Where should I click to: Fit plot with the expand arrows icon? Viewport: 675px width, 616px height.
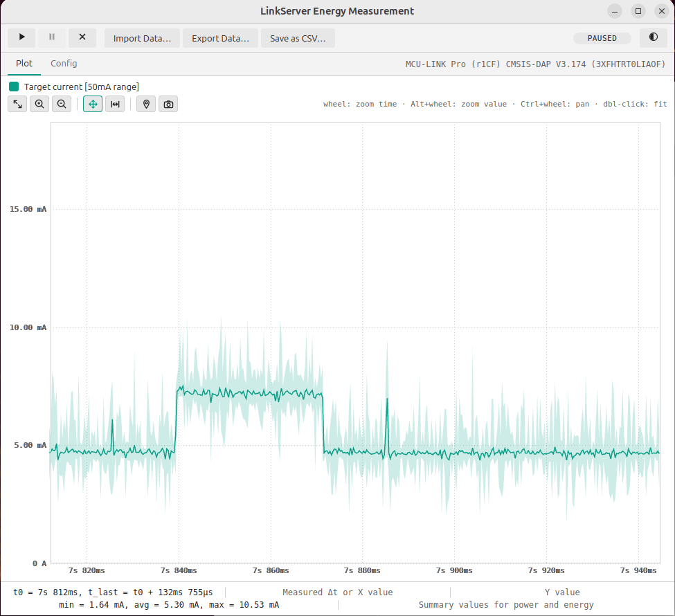17,105
